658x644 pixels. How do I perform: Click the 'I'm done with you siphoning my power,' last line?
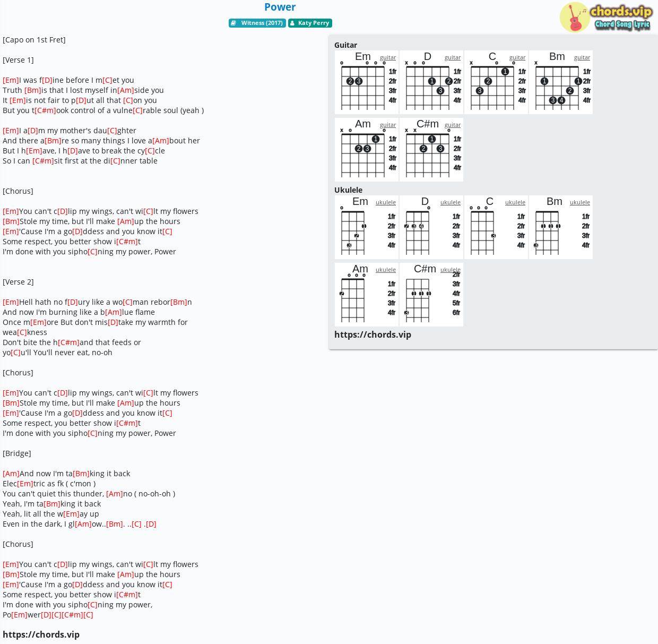(x=77, y=605)
